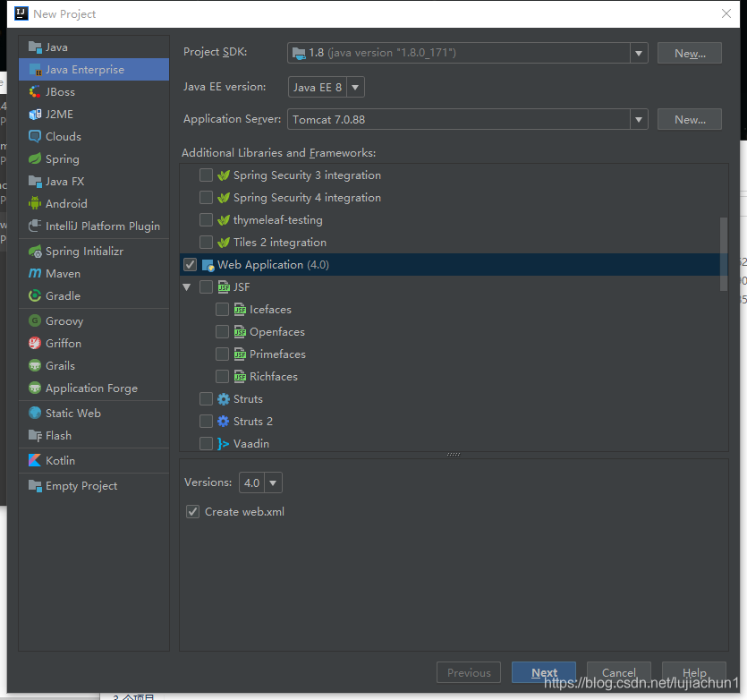Click the Gradle icon

coord(35,295)
